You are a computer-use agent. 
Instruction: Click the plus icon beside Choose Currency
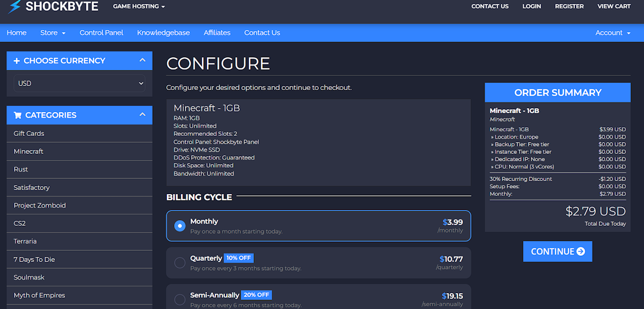pyautogui.click(x=16, y=61)
